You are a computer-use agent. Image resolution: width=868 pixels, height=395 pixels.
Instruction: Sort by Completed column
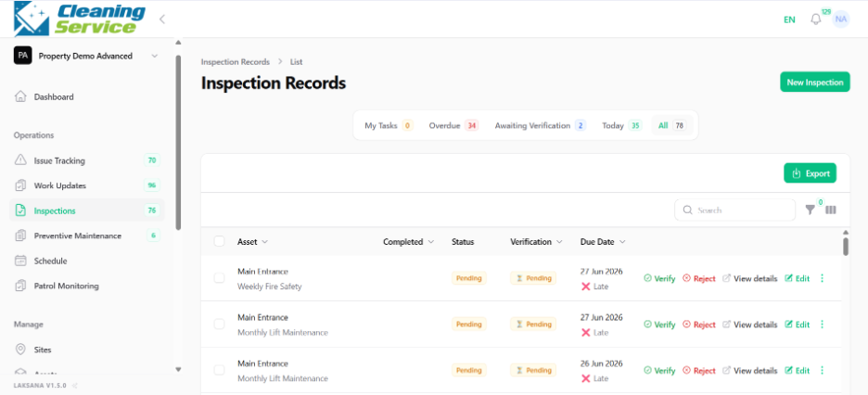409,242
